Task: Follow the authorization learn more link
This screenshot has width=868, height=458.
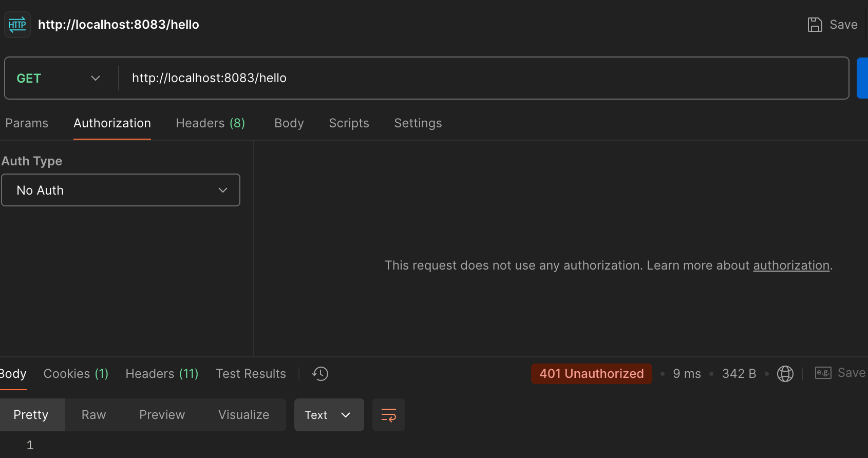Action: click(x=791, y=265)
